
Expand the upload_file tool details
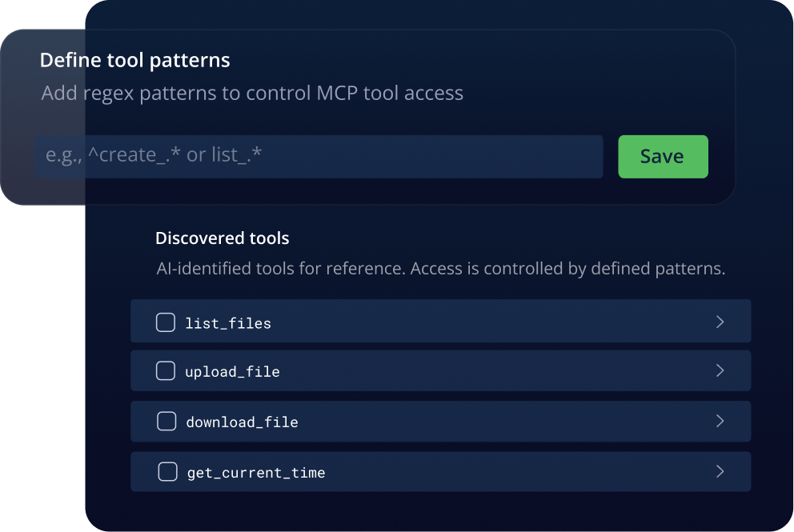[440, 371]
